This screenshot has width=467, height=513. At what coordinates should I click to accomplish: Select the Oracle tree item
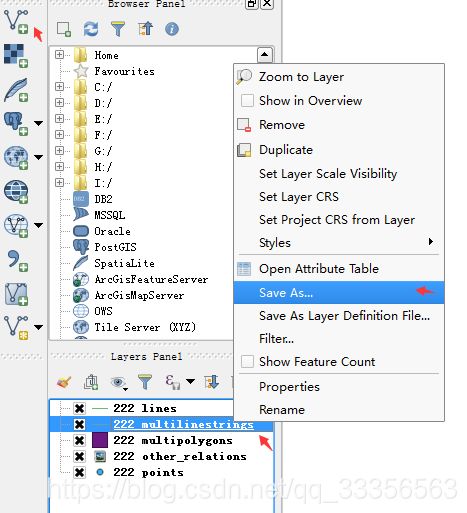pyautogui.click(x=112, y=231)
